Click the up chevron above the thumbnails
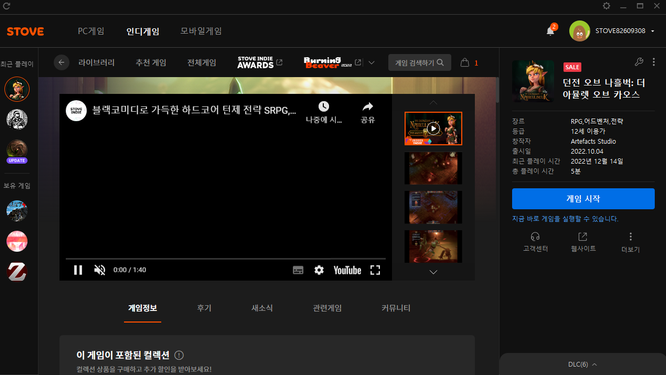 (x=433, y=103)
